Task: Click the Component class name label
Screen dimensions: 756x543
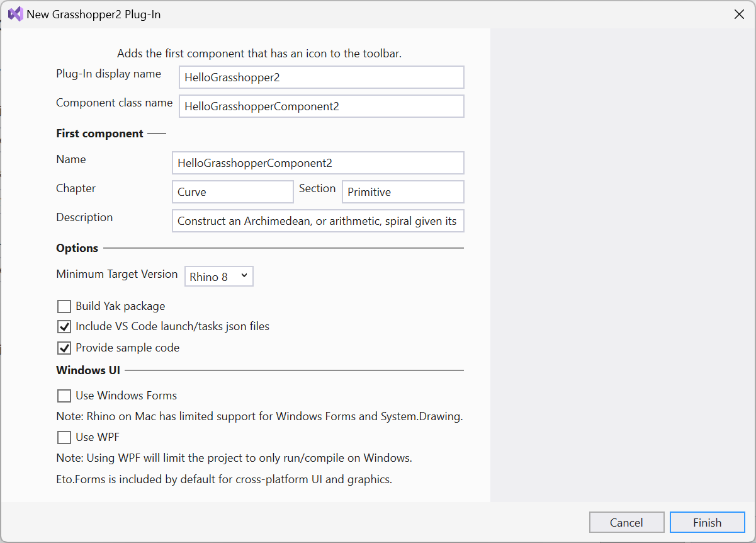Action: (x=115, y=103)
